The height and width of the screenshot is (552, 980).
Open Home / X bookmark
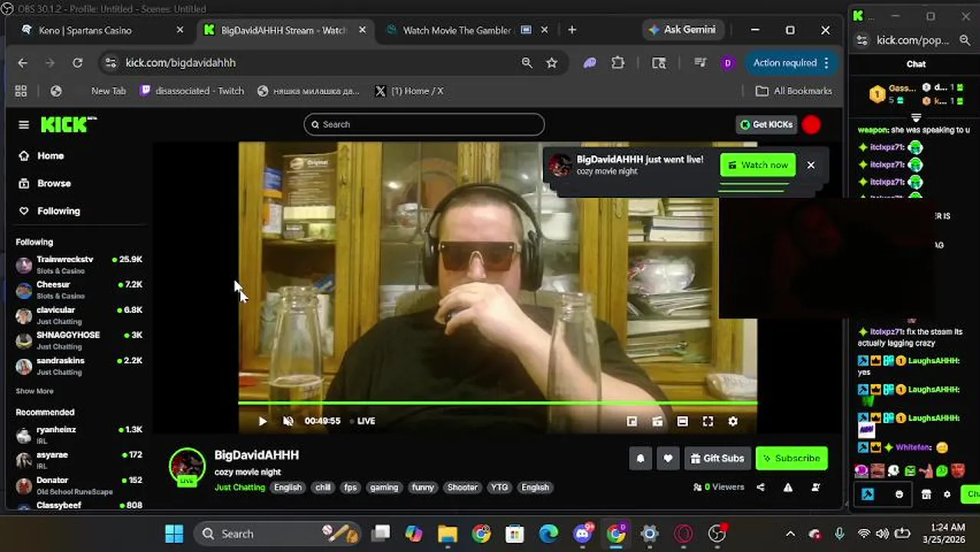pos(409,90)
